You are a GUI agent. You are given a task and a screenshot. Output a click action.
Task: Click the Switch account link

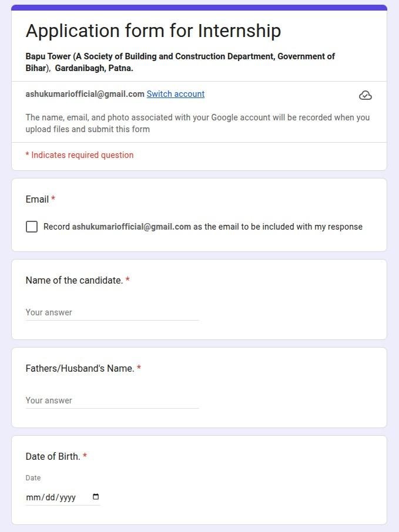176,94
